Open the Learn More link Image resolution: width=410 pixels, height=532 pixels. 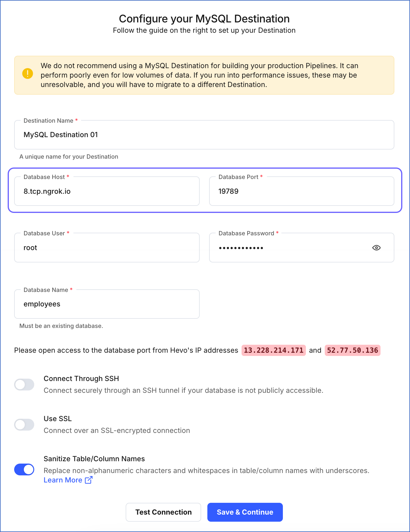63,480
